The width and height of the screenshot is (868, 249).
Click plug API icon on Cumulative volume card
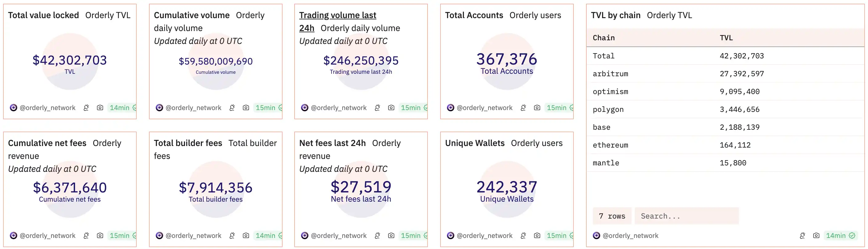232,108
